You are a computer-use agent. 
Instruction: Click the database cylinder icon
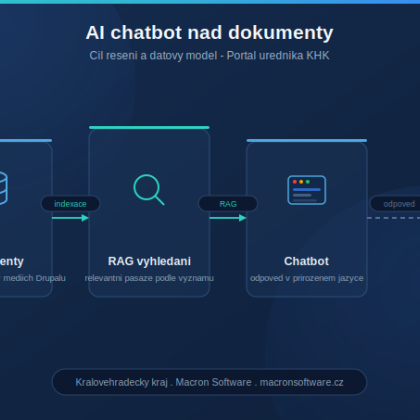3,188
